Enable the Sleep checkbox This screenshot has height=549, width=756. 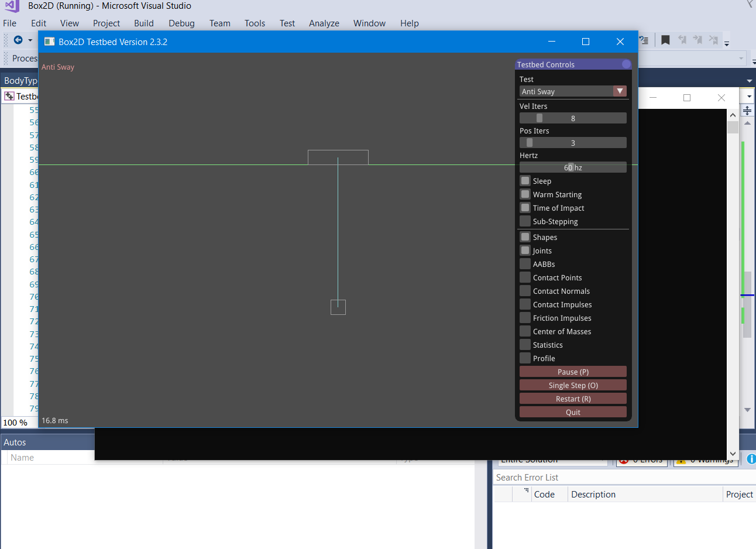524,181
